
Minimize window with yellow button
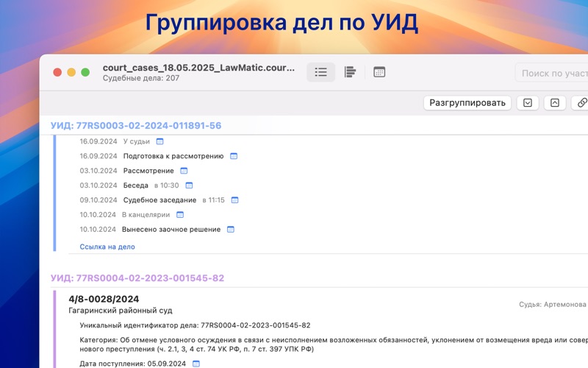point(71,72)
